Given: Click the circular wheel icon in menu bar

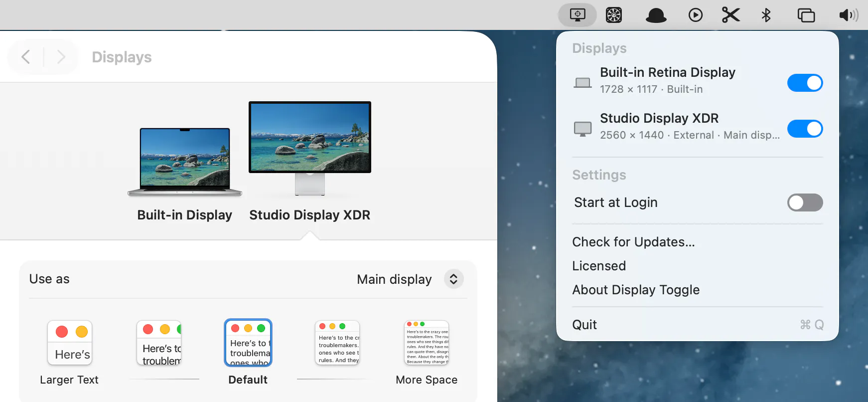Looking at the screenshot, I should (x=613, y=15).
